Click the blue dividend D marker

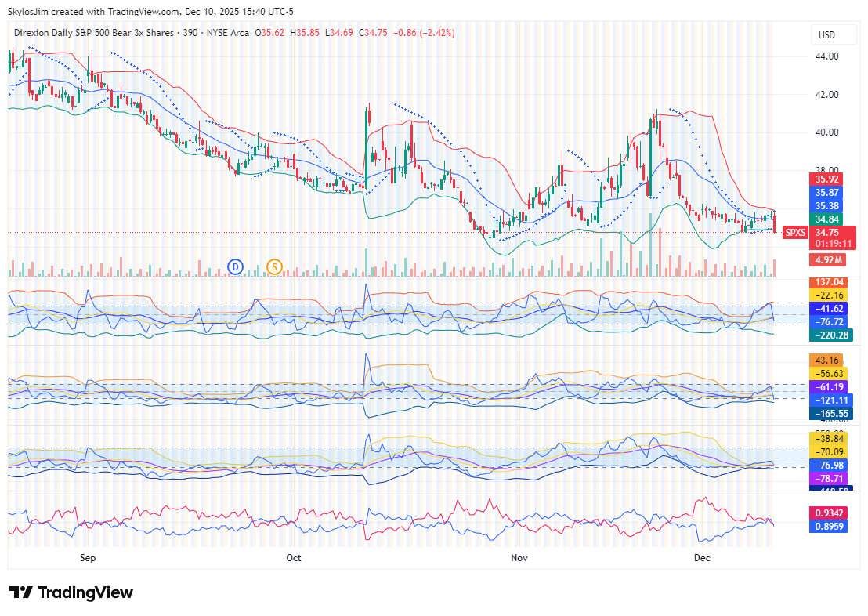pyautogui.click(x=235, y=266)
